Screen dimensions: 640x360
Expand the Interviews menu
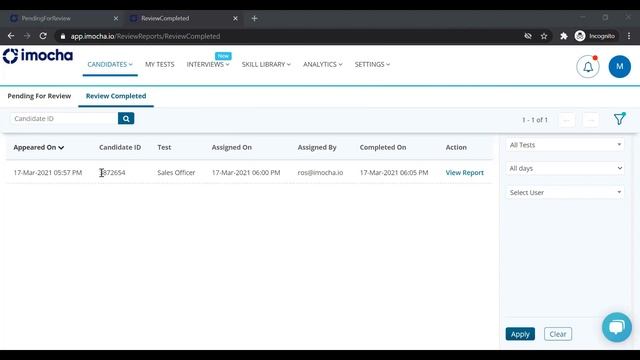coord(208,64)
